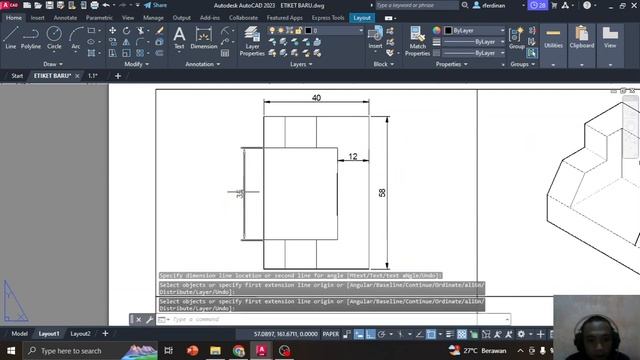The height and width of the screenshot is (360, 640).
Task: Toggle the PAPER space button
Action: [x=331, y=334]
